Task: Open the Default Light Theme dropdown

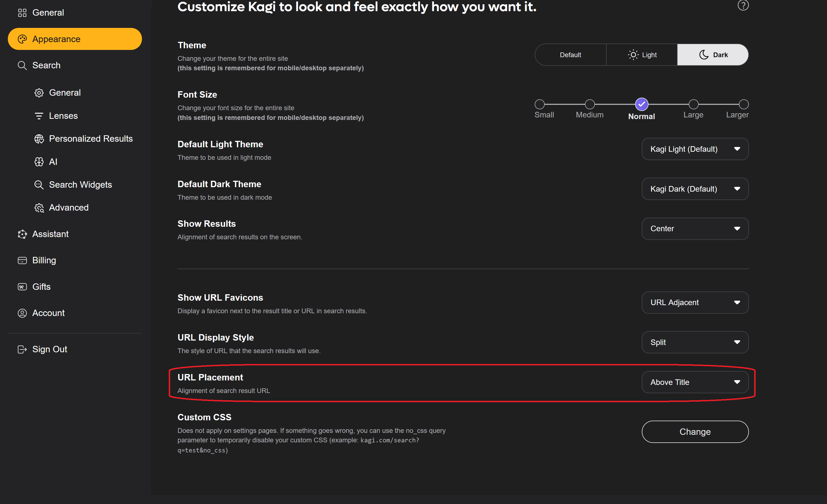Action: tap(695, 149)
